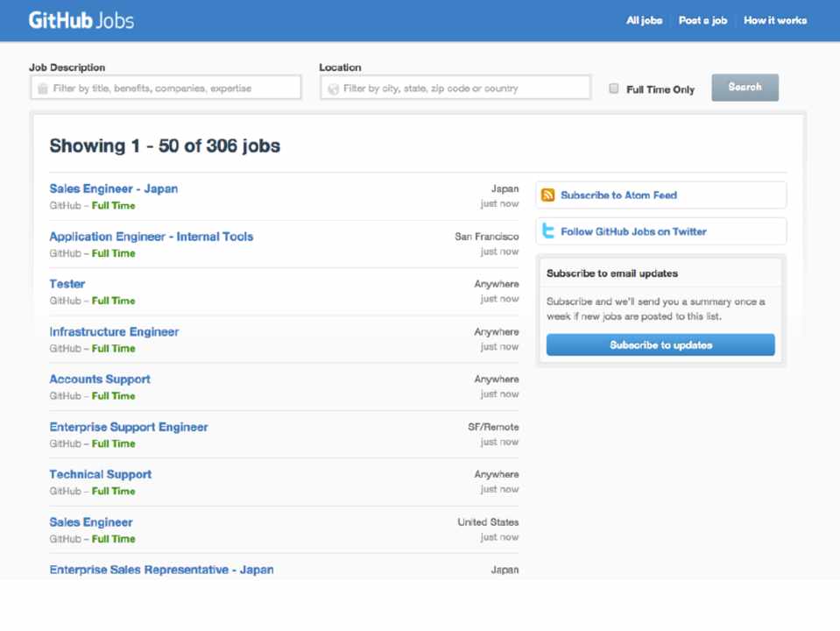This screenshot has height=631, width=840.
Task: View the Tester job posting
Action: pyautogui.click(x=67, y=284)
